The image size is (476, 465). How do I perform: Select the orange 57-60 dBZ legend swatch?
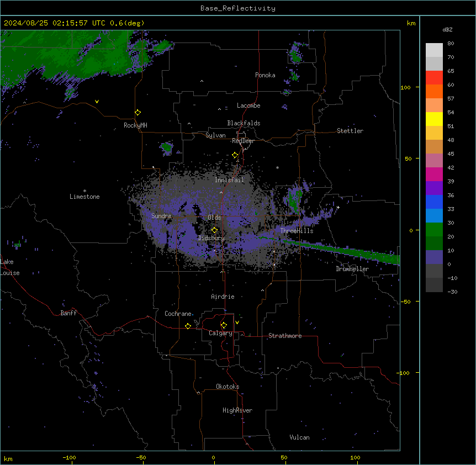(x=434, y=91)
